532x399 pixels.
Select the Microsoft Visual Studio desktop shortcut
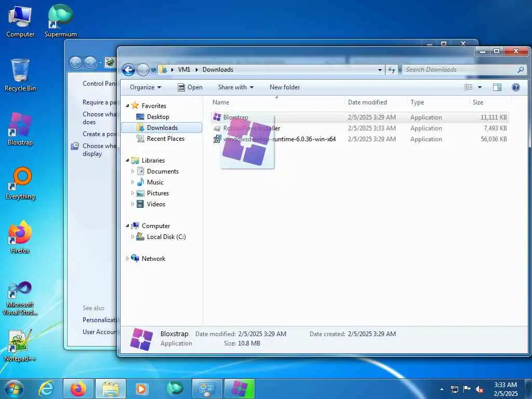[20, 298]
